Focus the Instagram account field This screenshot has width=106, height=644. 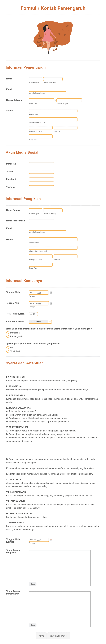coord(41,164)
